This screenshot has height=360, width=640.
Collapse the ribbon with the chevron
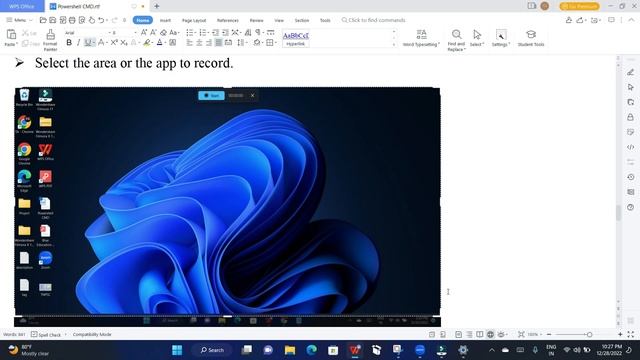point(631,20)
